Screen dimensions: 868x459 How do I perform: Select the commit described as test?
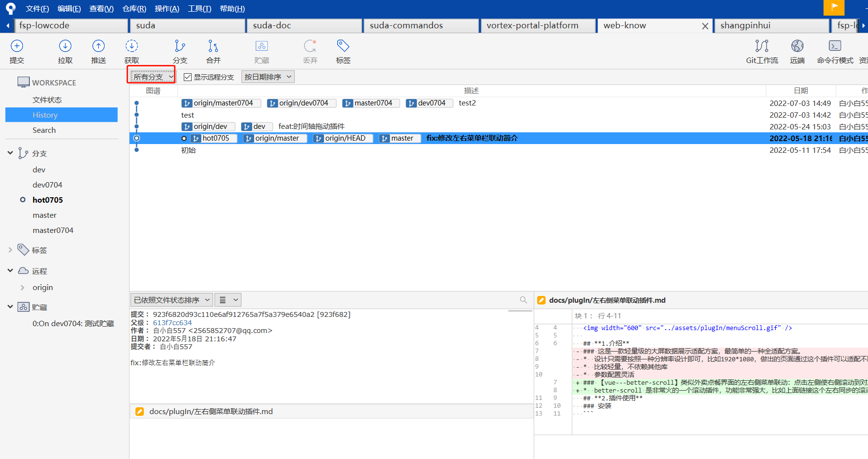pos(188,115)
